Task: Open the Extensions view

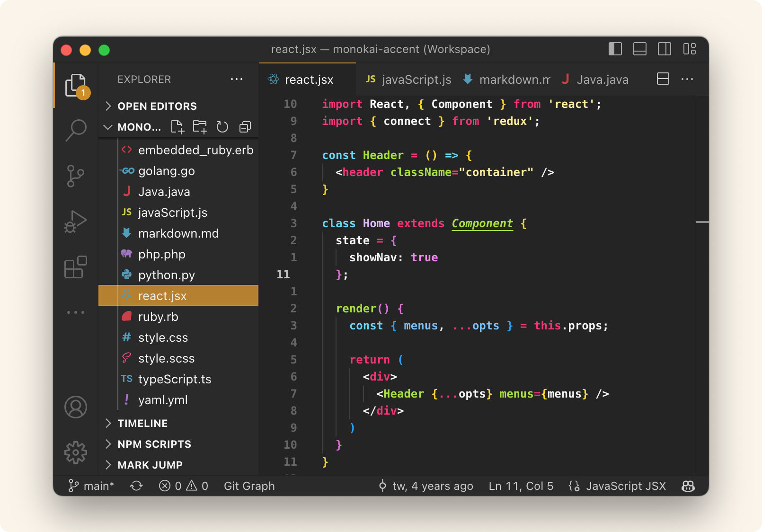Action: [x=76, y=267]
